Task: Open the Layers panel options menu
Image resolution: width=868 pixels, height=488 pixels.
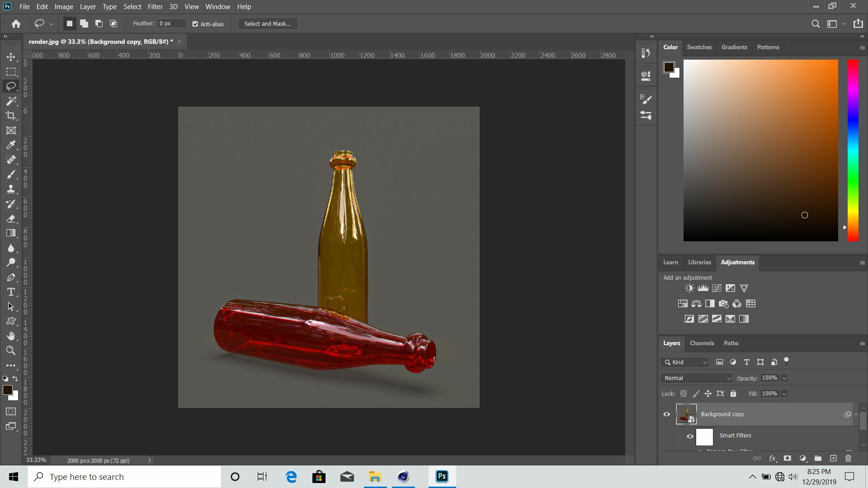Action: [x=862, y=343]
